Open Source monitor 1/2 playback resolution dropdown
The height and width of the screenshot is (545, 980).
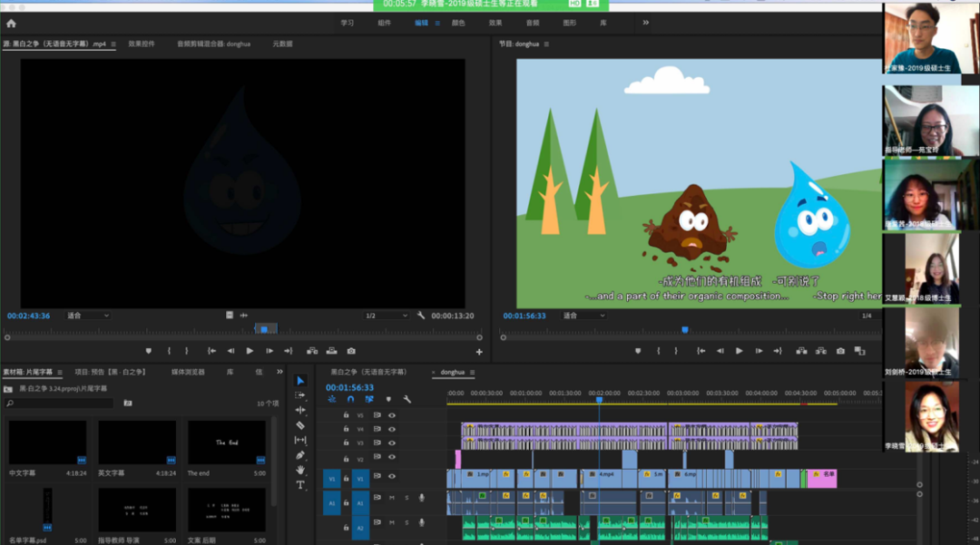coord(387,316)
